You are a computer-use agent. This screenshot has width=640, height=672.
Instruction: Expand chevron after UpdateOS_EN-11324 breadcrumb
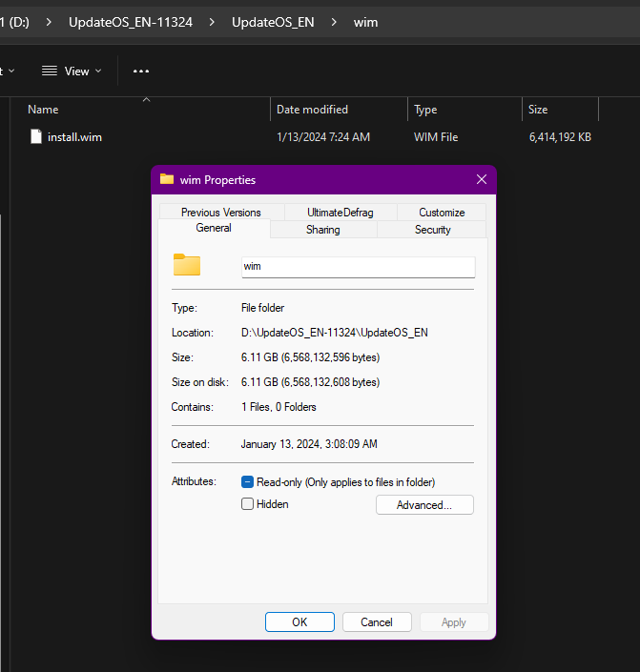(212, 22)
